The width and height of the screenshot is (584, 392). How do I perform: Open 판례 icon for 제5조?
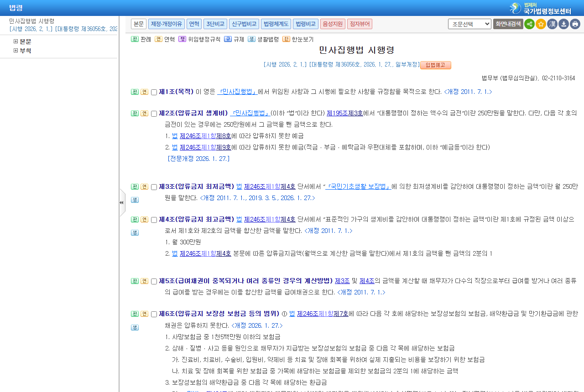135,281
